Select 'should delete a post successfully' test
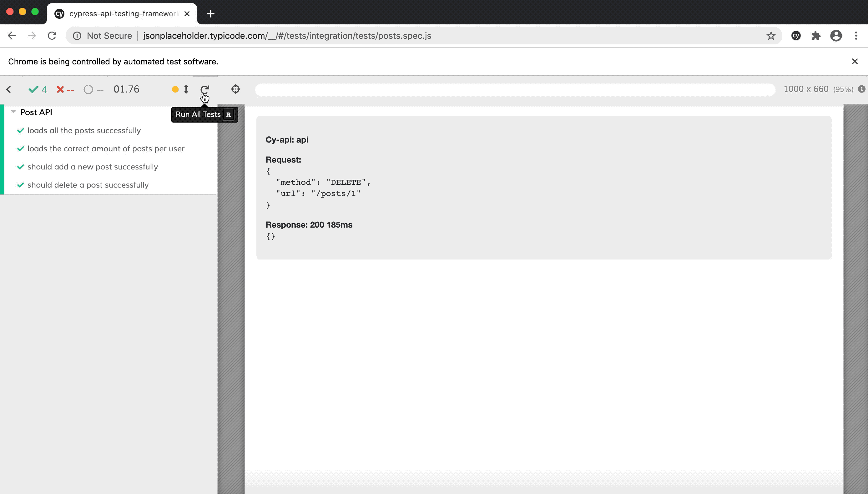 pos(88,185)
